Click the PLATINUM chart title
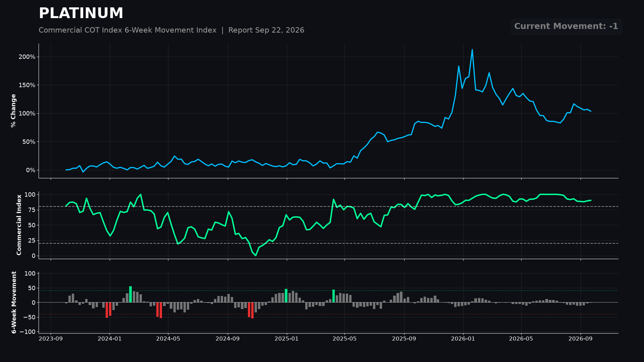Image resolution: width=644 pixels, height=362 pixels. (81, 14)
